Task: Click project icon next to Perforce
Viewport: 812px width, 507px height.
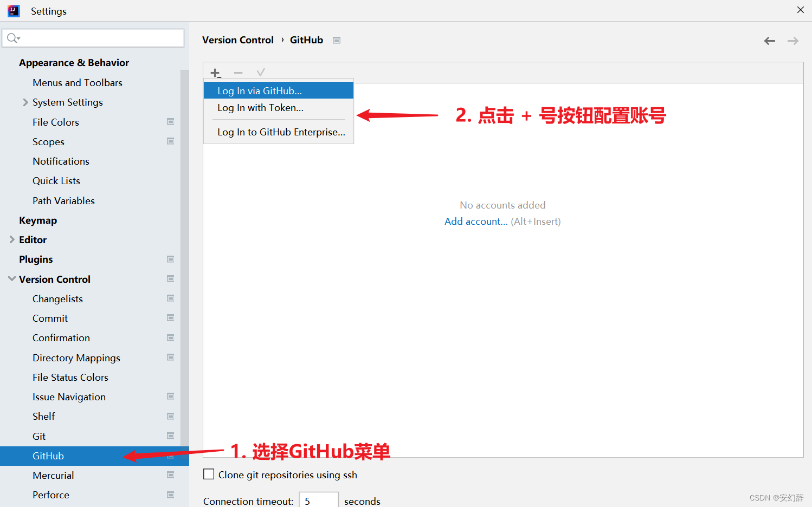Action: click(x=170, y=495)
